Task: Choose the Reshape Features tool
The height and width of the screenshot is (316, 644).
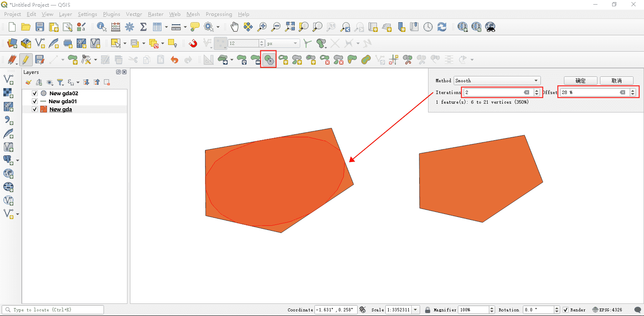Action: [x=352, y=60]
